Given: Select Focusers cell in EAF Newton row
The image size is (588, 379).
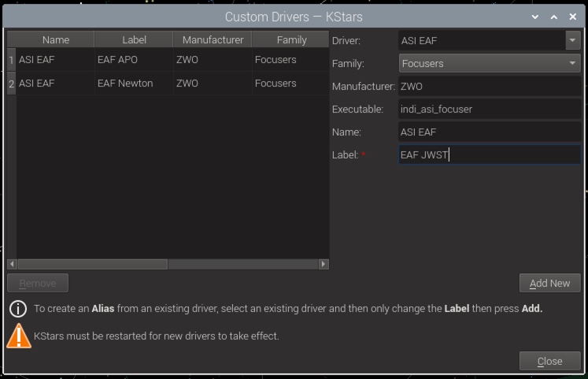Looking at the screenshot, I should pos(291,84).
